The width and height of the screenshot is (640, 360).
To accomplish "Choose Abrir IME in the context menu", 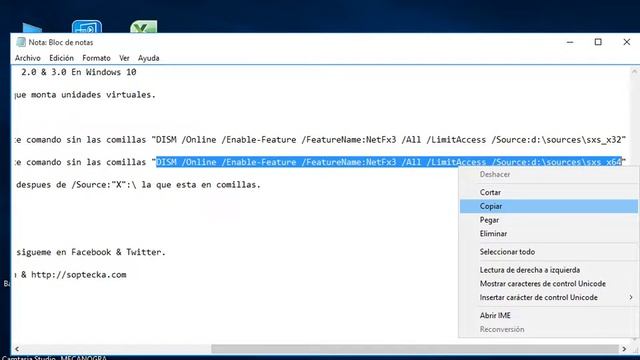I will pos(549,316).
